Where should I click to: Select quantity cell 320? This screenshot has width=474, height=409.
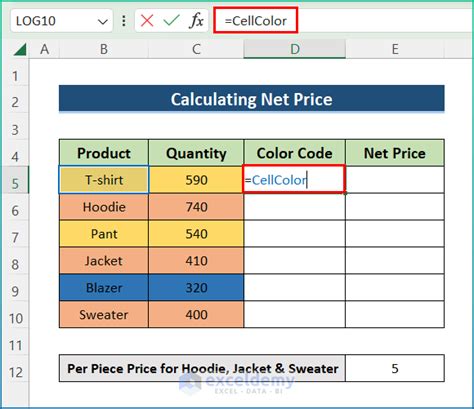196,288
